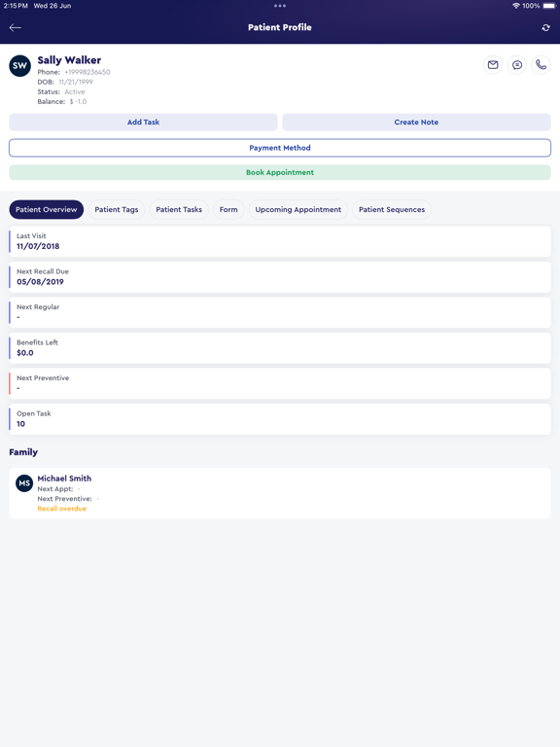The image size is (560, 747).
Task: Check the Wi-Fi status icon
Action: click(515, 6)
